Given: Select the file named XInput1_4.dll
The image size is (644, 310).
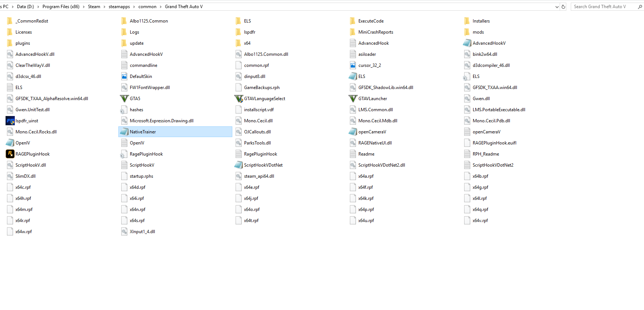Looking at the screenshot, I should point(142,232).
